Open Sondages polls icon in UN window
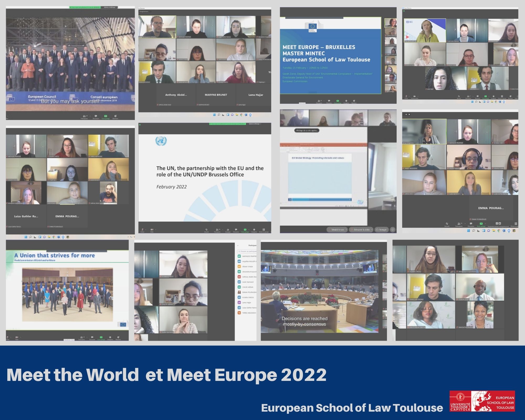 [228, 230]
